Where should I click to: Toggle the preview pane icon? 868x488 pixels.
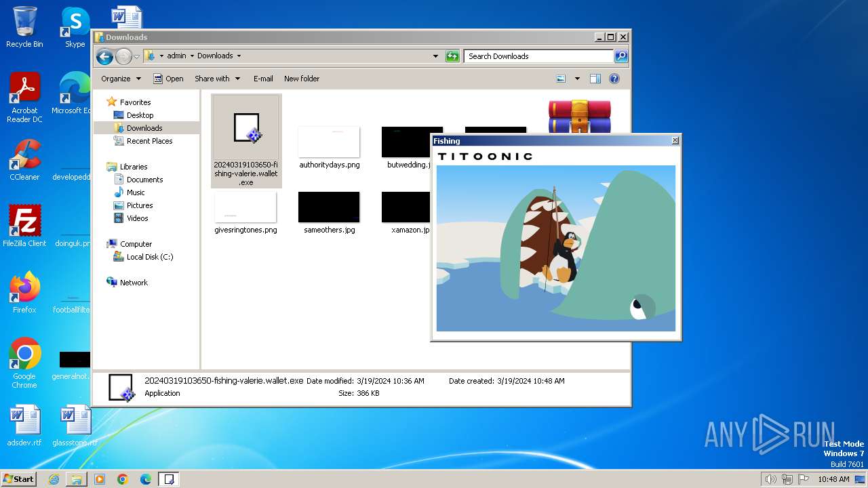point(595,79)
